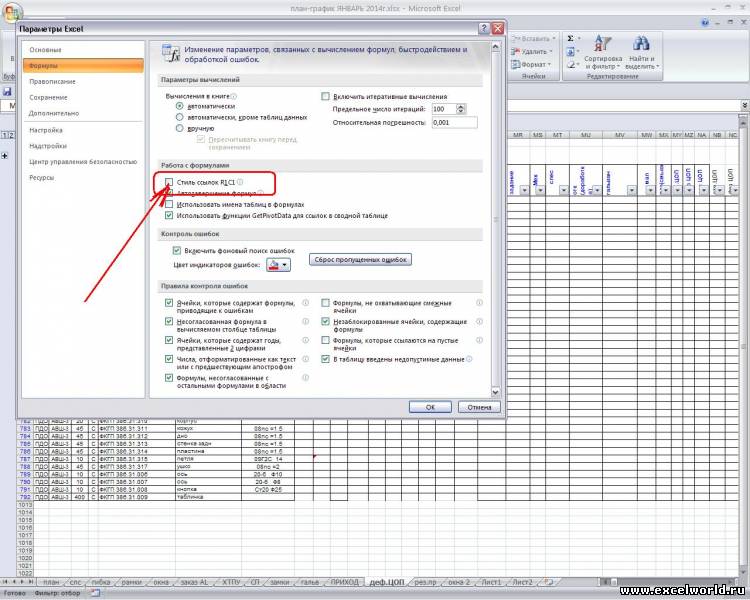The image size is (750, 600).
Task: Click the Относительная погрешность input field
Action: [454, 122]
